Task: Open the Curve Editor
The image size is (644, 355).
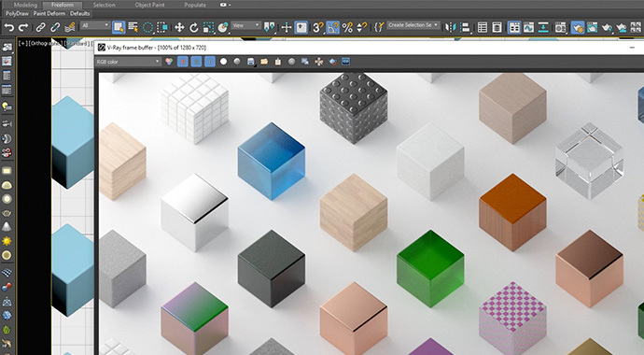Action: coord(528,27)
